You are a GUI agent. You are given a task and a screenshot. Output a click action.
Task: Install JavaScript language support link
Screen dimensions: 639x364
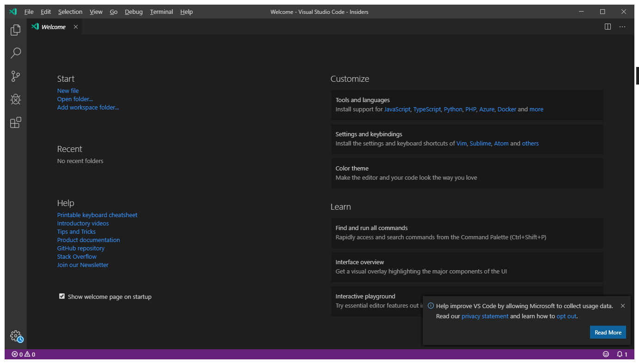(x=397, y=109)
